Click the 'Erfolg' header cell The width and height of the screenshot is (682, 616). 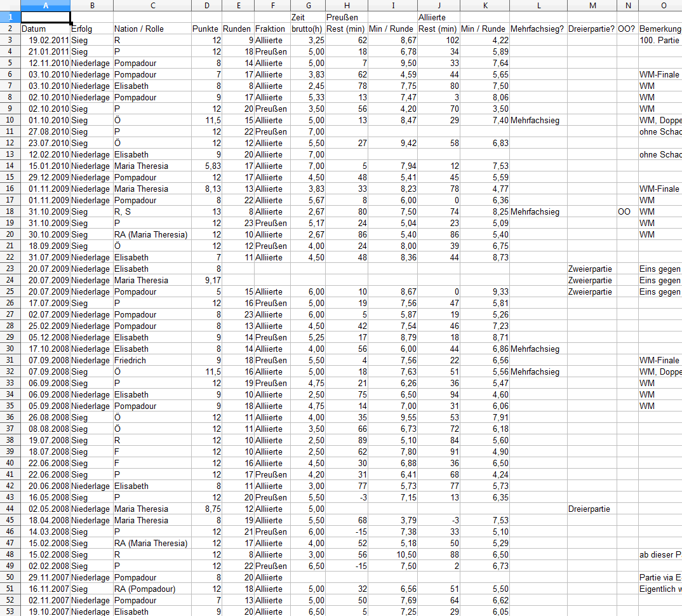click(x=92, y=29)
